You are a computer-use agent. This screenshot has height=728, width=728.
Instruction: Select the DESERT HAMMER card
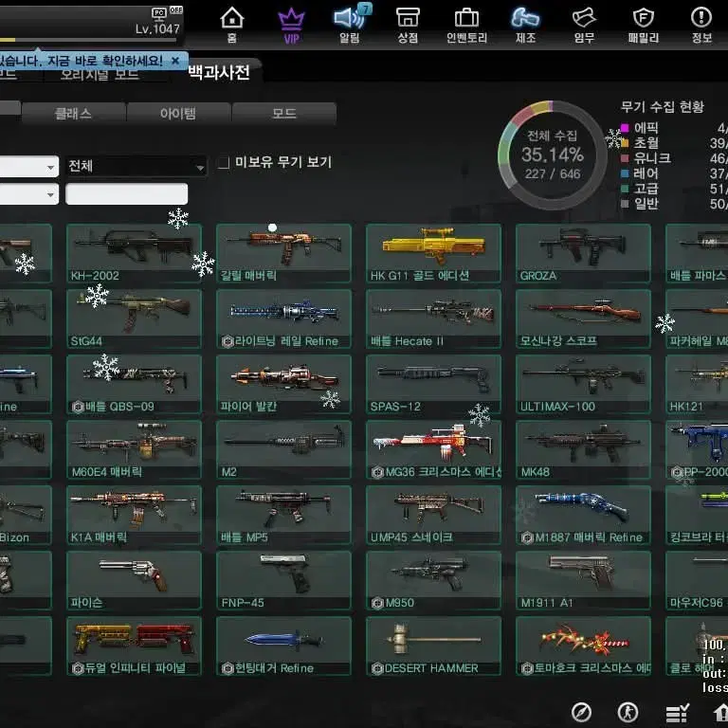tap(433, 646)
